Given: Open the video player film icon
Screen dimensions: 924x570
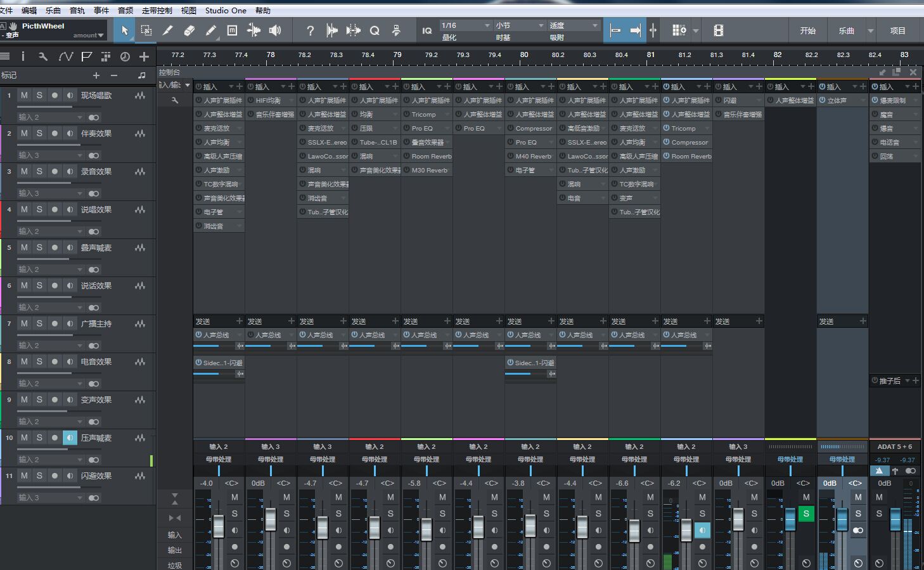Looking at the screenshot, I should click(x=718, y=30).
